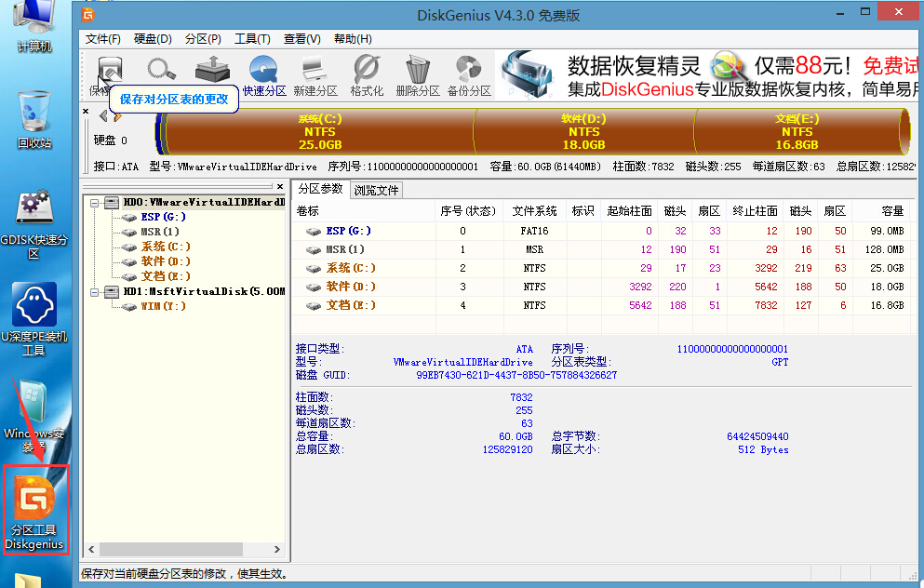Open the Windows安装器 desktop icon
Image resolution: width=924 pixels, height=588 pixels.
pyautogui.click(x=34, y=417)
